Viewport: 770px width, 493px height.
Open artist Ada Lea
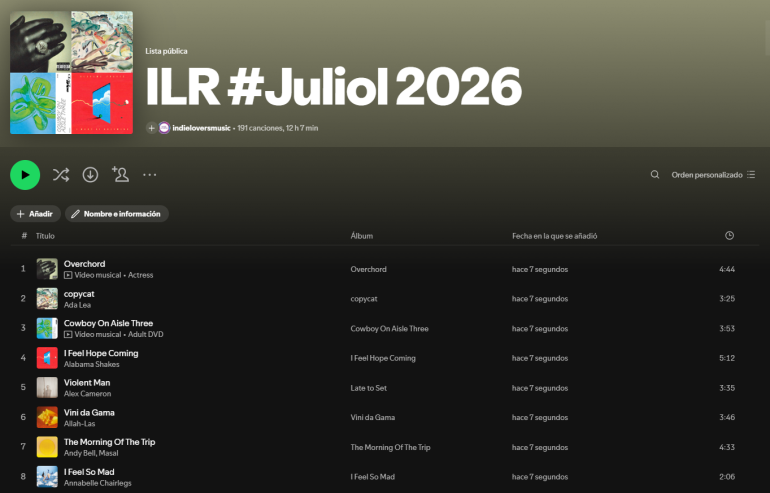point(77,305)
